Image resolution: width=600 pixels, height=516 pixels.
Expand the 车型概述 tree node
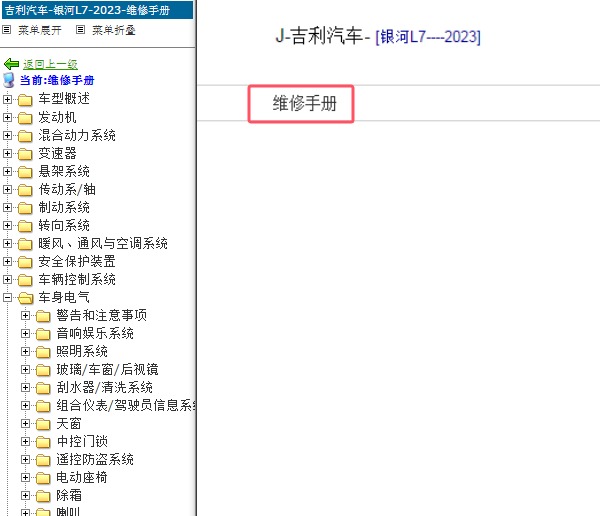pyautogui.click(x=7, y=100)
